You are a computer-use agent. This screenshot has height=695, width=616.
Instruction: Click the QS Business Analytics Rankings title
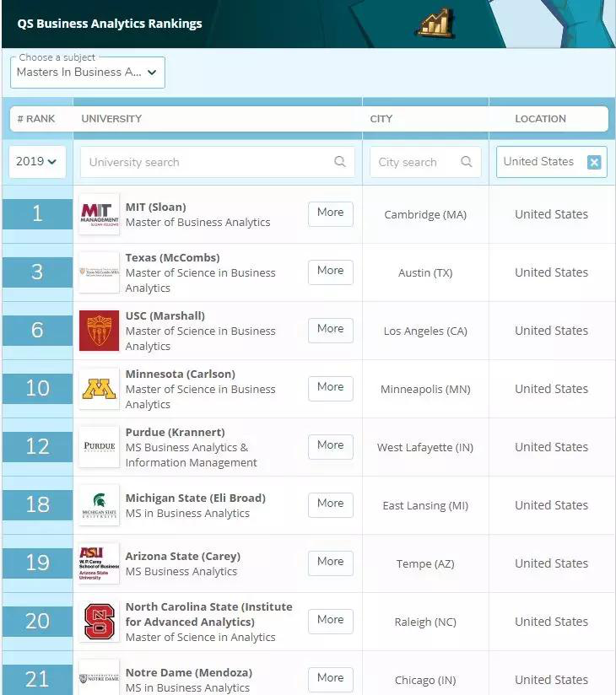110,24
